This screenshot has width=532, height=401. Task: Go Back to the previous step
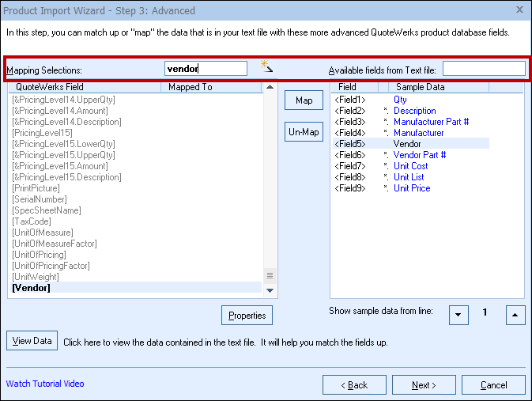(x=355, y=385)
